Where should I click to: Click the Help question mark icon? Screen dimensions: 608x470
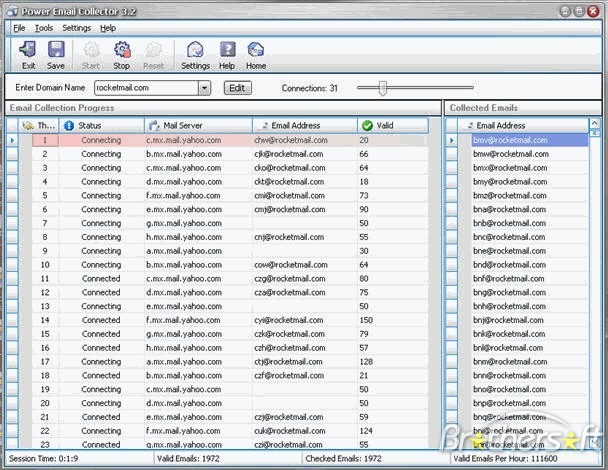click(x=227, y=50)
